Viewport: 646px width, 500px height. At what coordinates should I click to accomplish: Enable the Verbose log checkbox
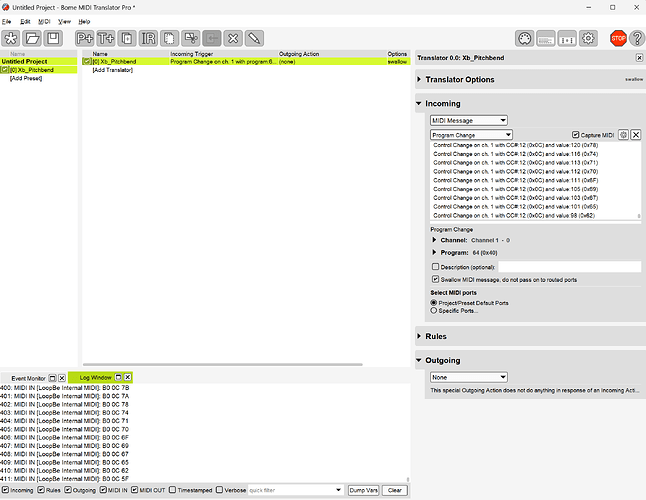(220, 490)
